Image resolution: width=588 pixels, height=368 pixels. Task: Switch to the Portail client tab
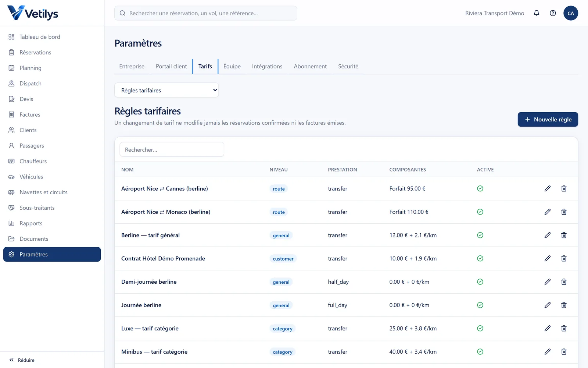click(171, 66)
